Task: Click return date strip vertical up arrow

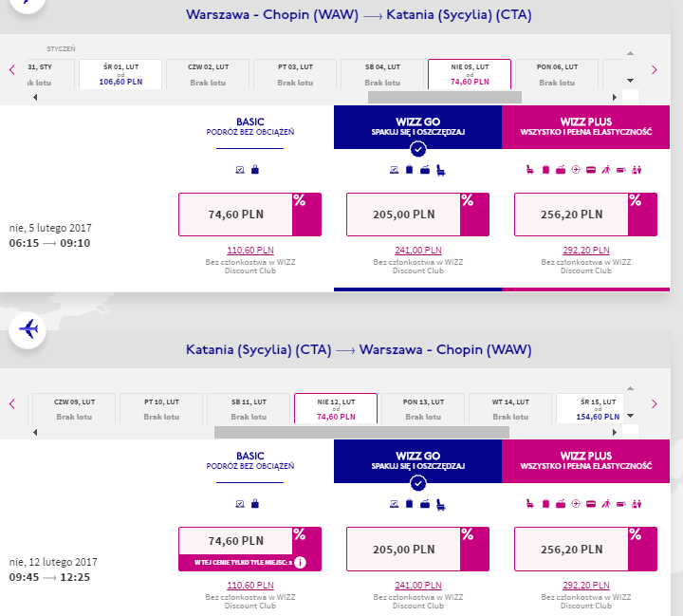Action: pos(630,388)
